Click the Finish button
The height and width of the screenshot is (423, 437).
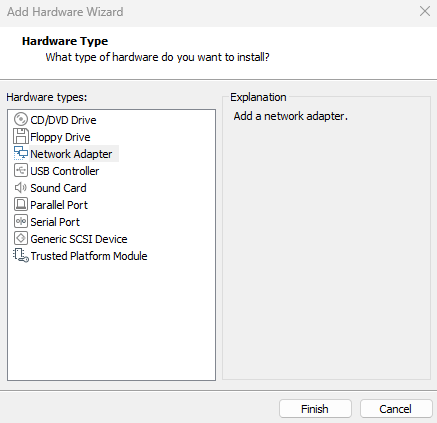tap(315, 409)
